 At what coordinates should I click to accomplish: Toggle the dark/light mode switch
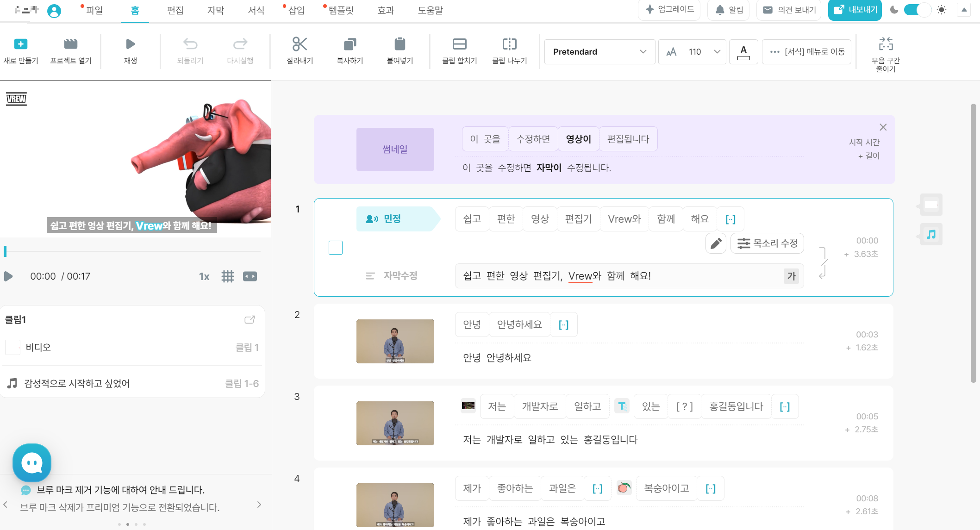click(917, 10)
